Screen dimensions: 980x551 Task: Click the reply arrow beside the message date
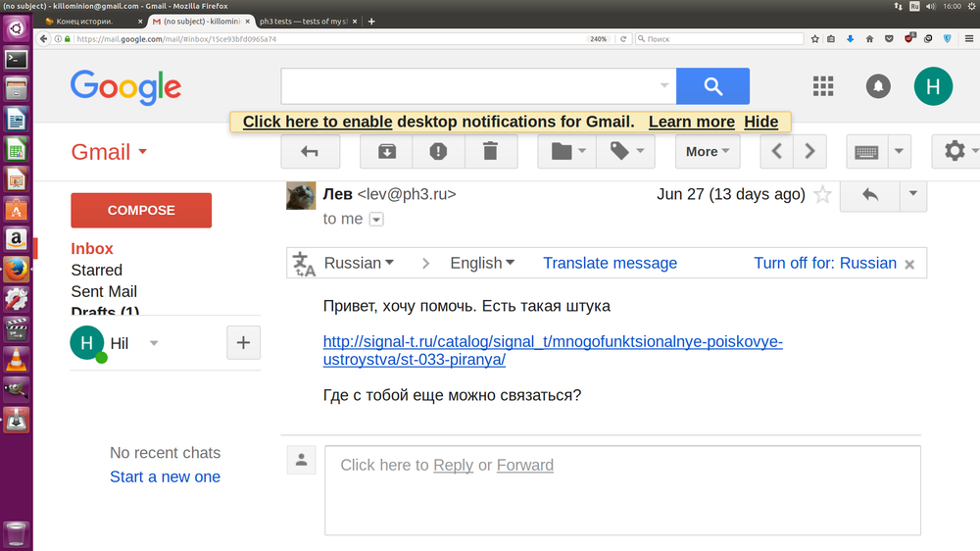(869, 194)
